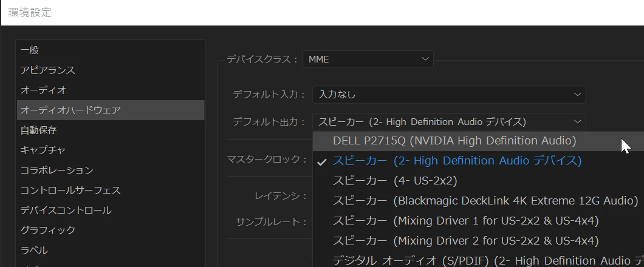
Task: Choose スピーカー (Mixing Driver 1 for US-2x2 & US-4x4)
Action: (x=478, y=221)
